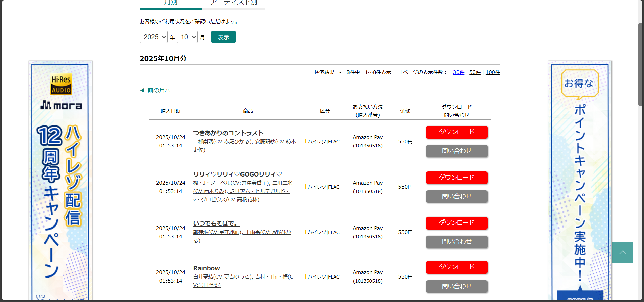The image size is (644, 302).
Task: Go to previous month via 前の月へ
Action: pyautogui.click(x=156, y=90)
